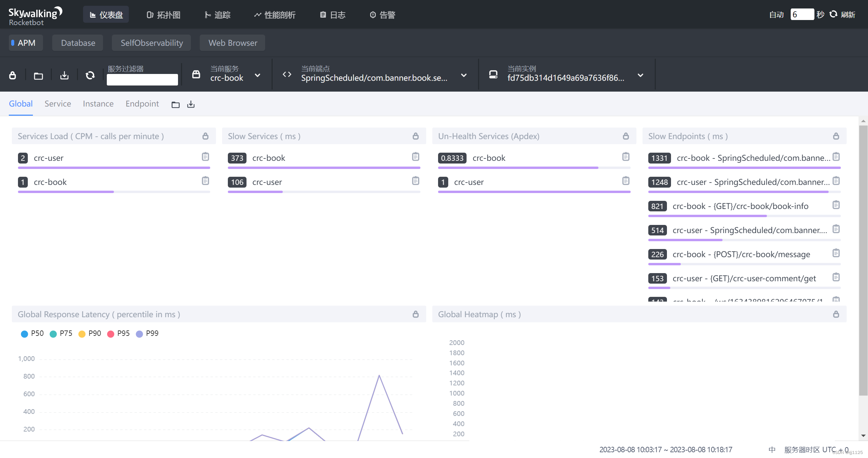Viewport: 868px width, 458px height.
Task: Click the auto refresh seconds input
Action: pos(802,14)
